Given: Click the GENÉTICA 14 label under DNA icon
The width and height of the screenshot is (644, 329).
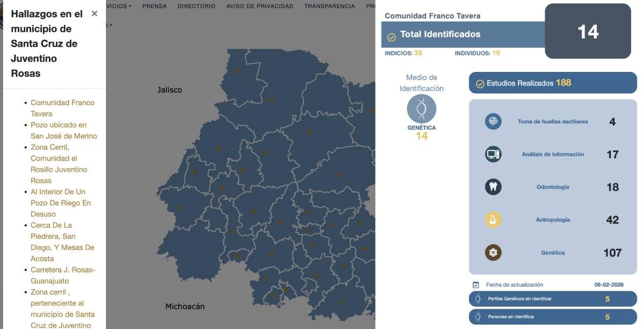Looking at the screenshot, I should (x=422, y=132).
